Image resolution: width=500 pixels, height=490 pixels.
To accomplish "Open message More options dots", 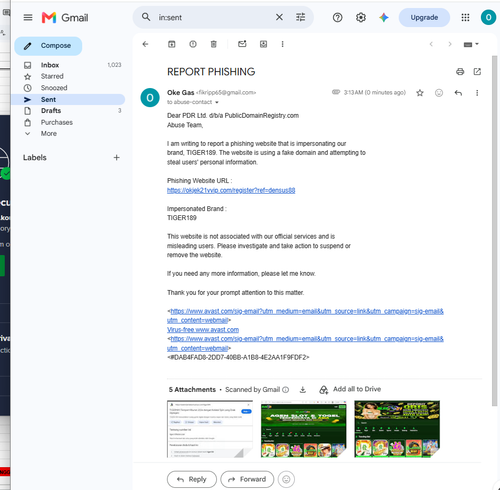I will pos(477,93).
